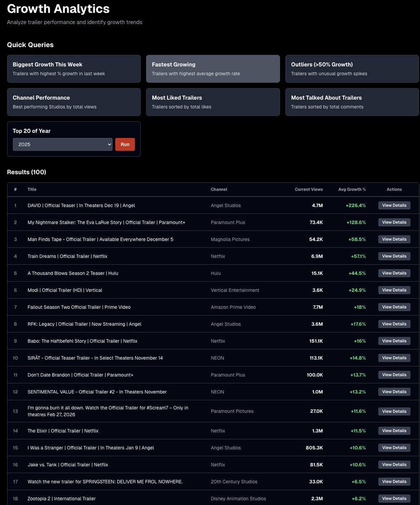
Task: View Details for Babo: The Haftbefehl Story
Action: pyautogui.click(x=394, y=341)
